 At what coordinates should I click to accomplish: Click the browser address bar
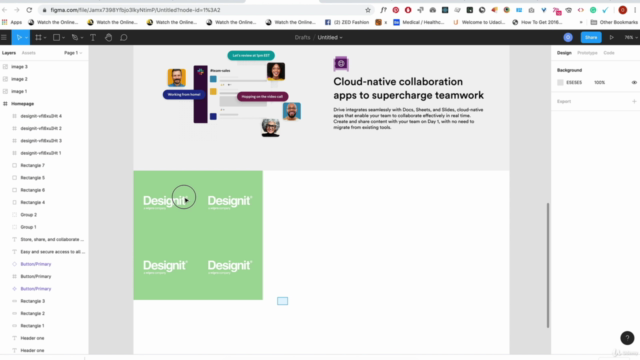(204, 10)
